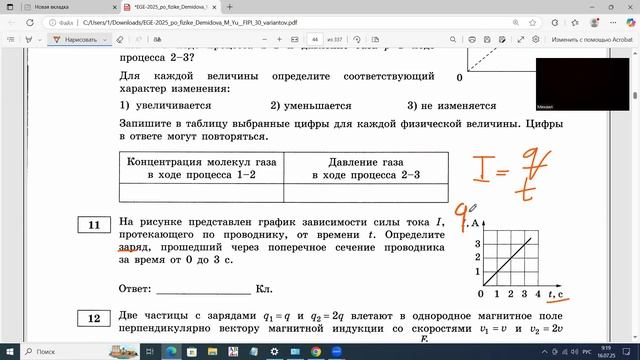Click the volume tray icon
Viewport: 640px width, 360px height.
click(575, 351)
